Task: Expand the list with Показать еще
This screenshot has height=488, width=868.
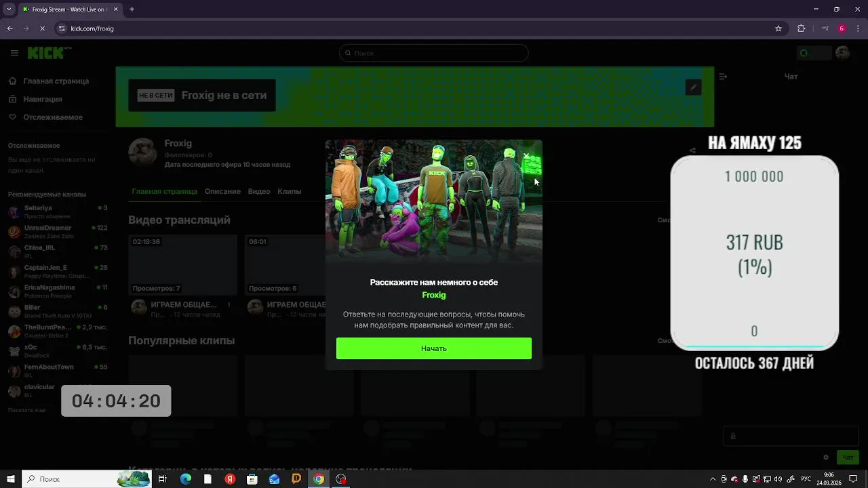Action: point(27,411)
